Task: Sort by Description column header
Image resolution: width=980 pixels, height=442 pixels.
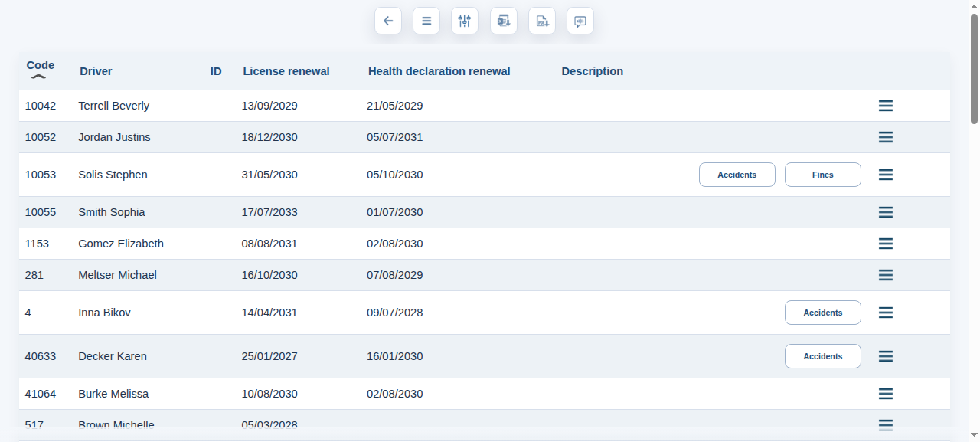Action: tap(593, 71)
